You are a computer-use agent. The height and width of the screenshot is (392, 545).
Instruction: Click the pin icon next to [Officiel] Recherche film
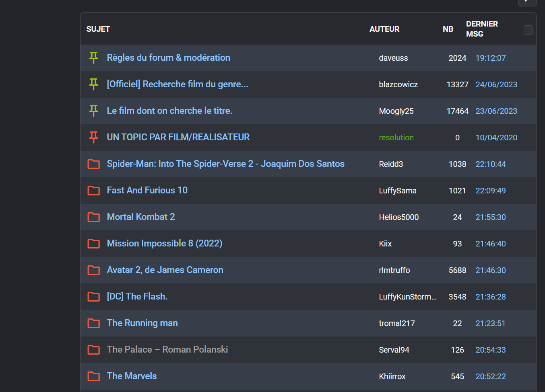[93, 84]
